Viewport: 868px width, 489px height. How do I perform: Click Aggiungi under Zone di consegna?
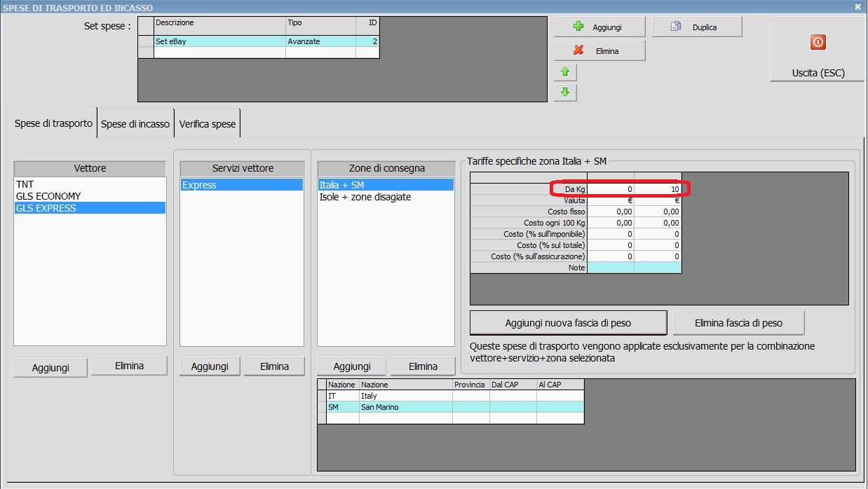(351, 366)
